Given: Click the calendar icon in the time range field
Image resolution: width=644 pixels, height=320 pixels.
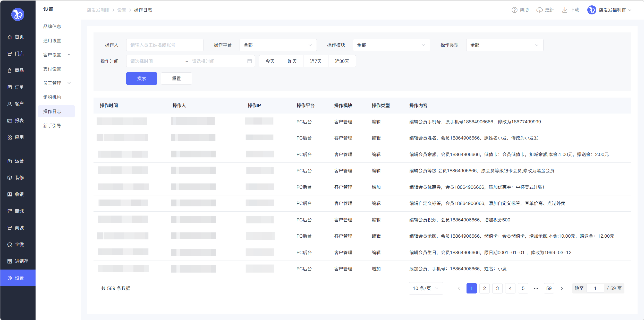Looking at the screenshot, I should click(249, 61).
